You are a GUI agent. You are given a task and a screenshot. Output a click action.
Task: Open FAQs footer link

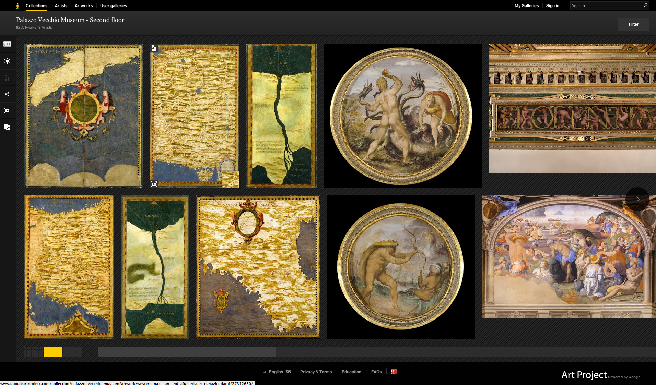tap(376, 371)
